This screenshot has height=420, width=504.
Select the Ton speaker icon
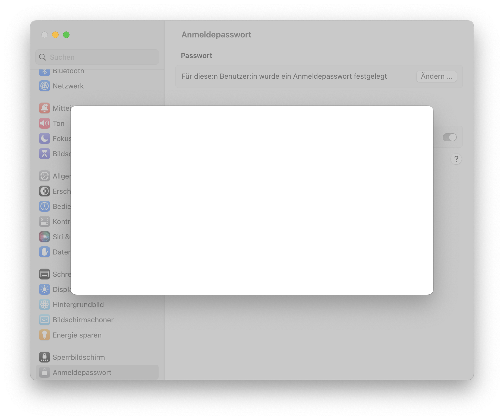45,123
